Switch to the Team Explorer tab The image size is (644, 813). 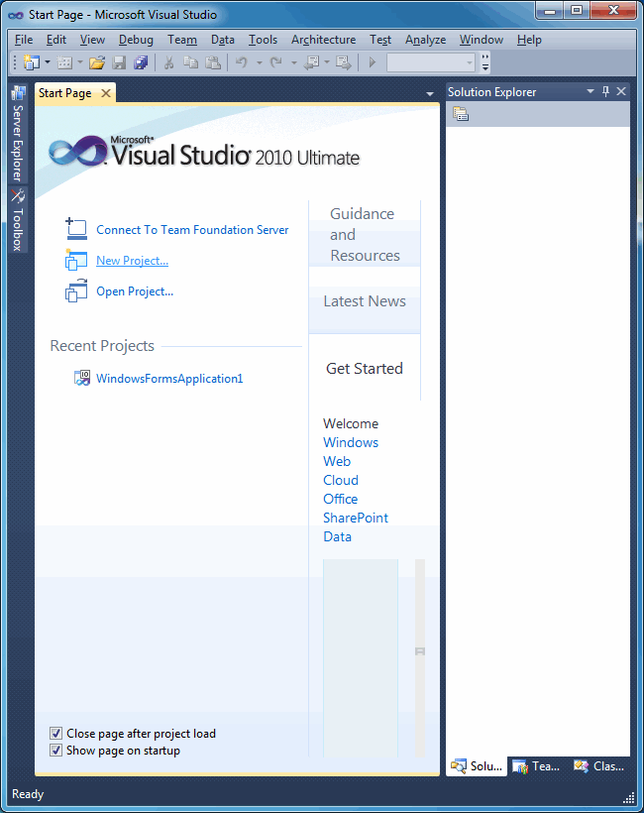pyautogui.click(x=537, y=766)
